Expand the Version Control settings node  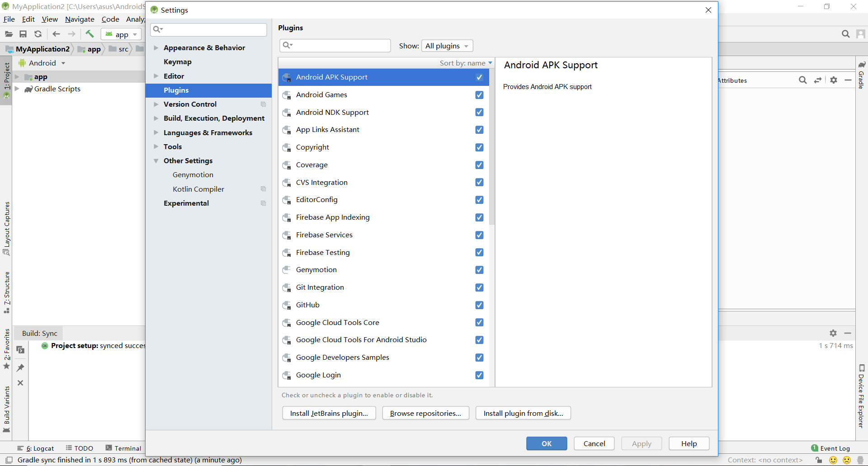tap(156, 104)
